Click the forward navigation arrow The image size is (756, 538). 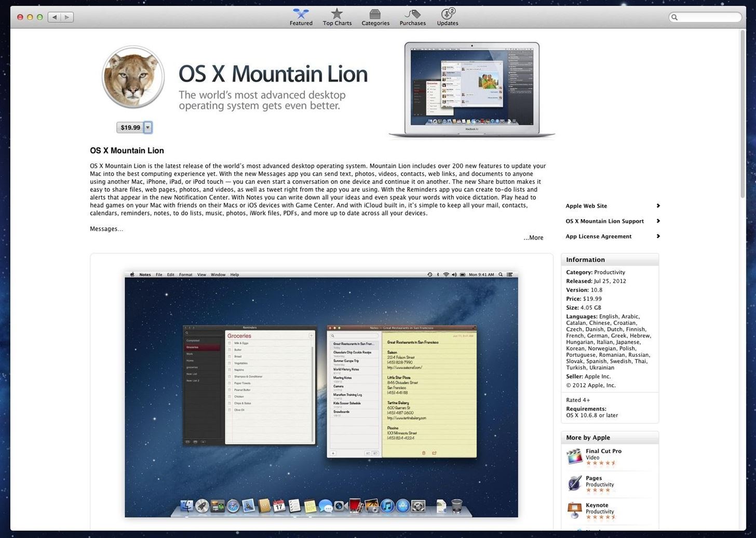tap(67, 17)
